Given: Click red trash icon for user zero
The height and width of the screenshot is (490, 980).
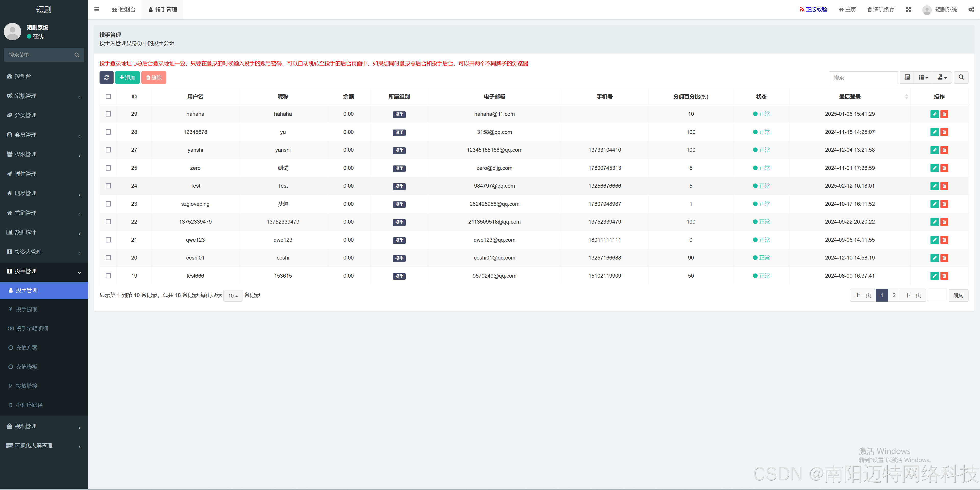Looking at the screenshot, I should tap(944, 168).
